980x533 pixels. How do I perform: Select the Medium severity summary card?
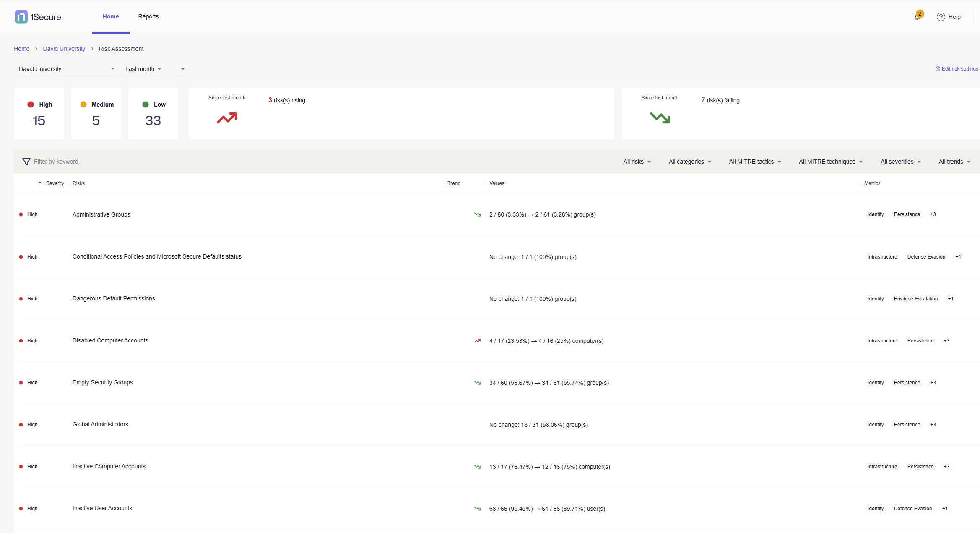96,113
